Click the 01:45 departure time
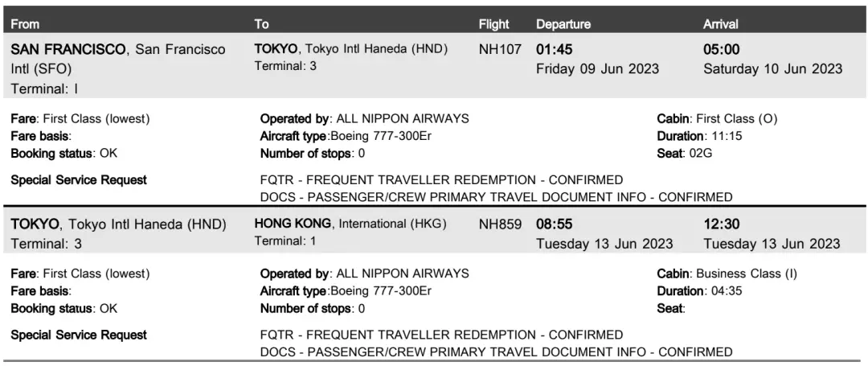The image size is (868, 366). point(554,49)
